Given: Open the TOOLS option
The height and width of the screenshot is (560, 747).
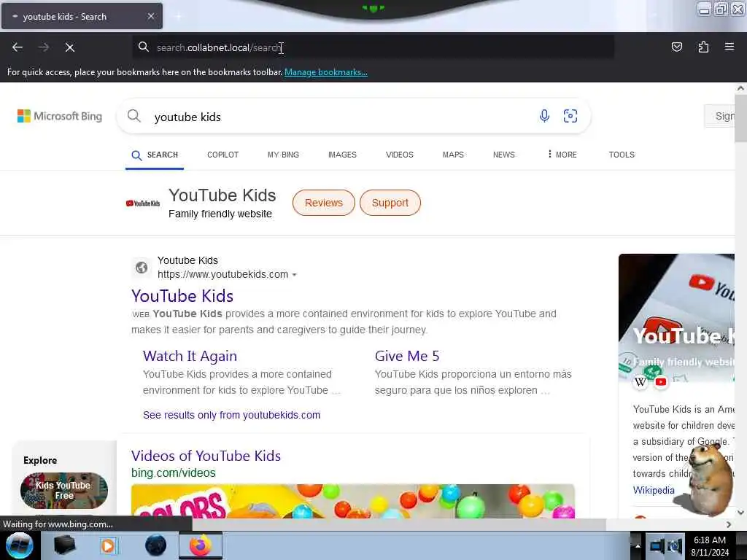Looking at the screenshot, I should (x=622, y=155).
